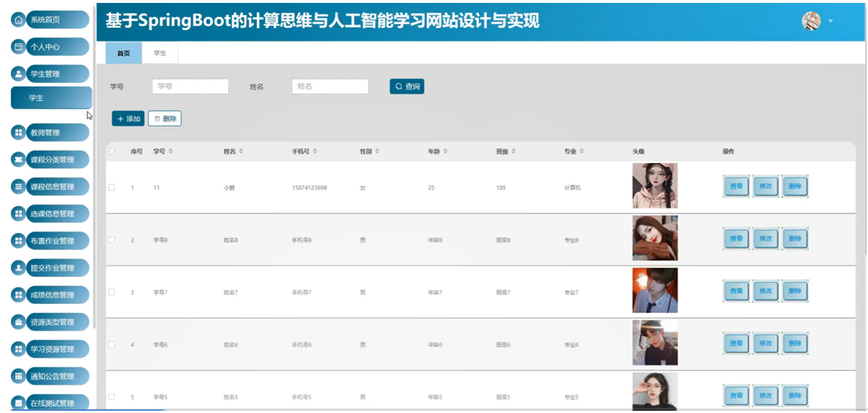Click the calendar icon beside 通知公告管理
This screenshot has width=868, height=413.
(18, 377)
